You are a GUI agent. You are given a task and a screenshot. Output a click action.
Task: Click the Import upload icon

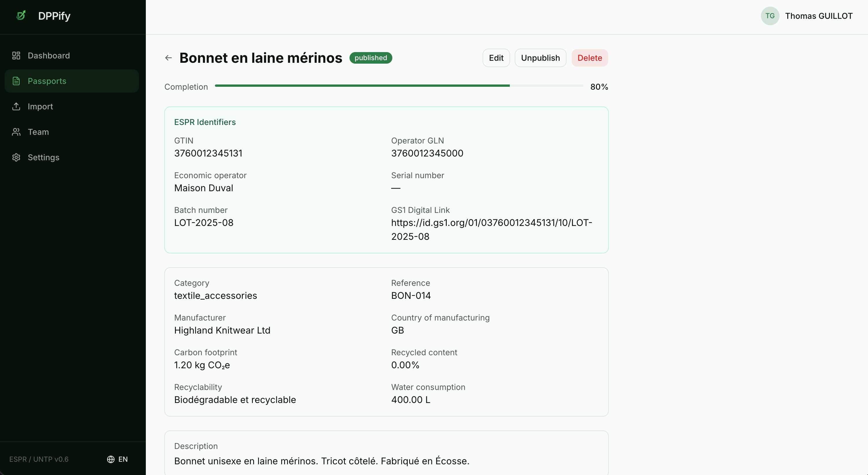[16, 106]
